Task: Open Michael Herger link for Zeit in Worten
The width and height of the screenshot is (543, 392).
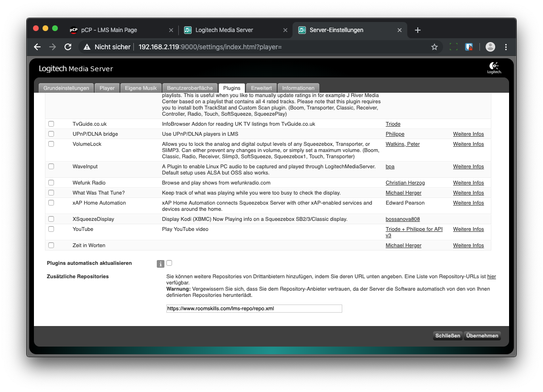Action: (x=403, y=246)
